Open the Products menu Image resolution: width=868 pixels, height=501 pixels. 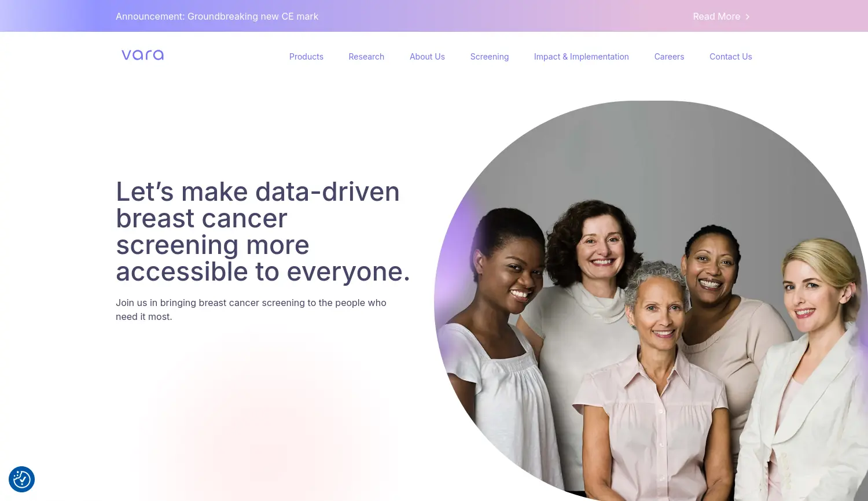tap(306, 57)
